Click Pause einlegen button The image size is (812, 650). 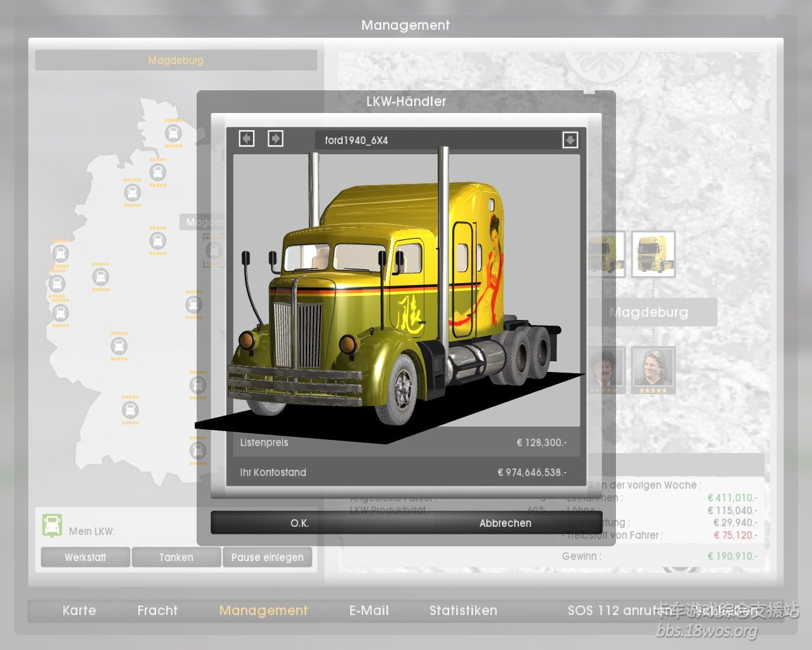pyautogui.click(x=267, y=557)
